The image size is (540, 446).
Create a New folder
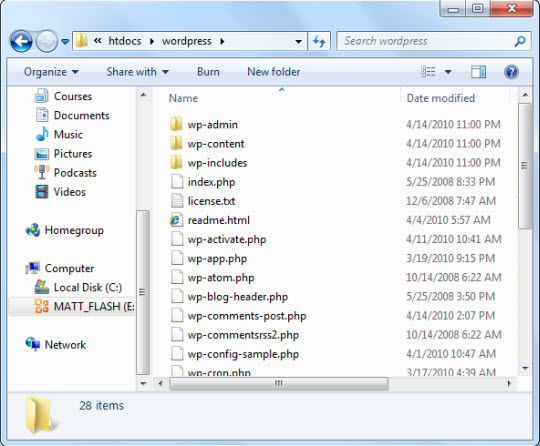273,72
